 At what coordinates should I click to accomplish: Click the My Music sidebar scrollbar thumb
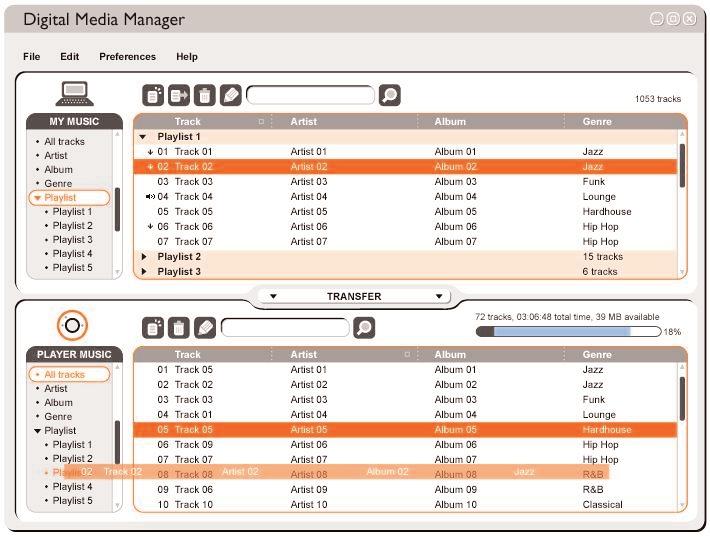coord(117,210)
